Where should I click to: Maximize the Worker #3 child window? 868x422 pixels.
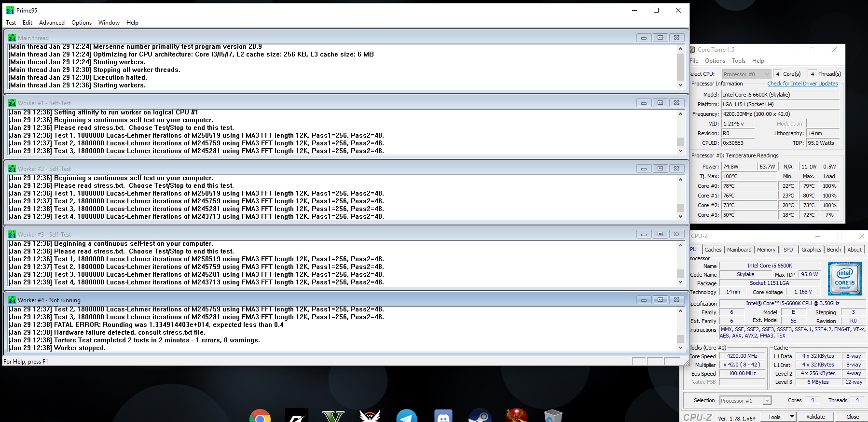[x=660, y=234]
